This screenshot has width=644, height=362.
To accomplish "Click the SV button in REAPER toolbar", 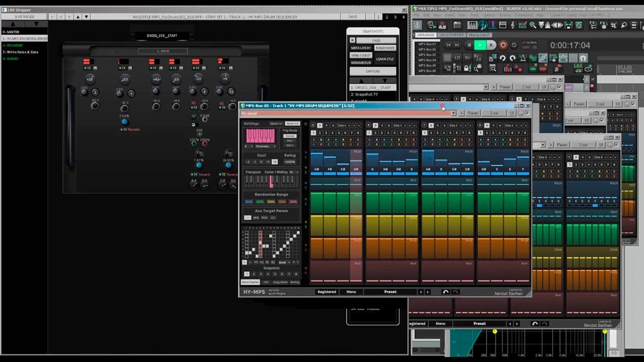I will [468, 58].
